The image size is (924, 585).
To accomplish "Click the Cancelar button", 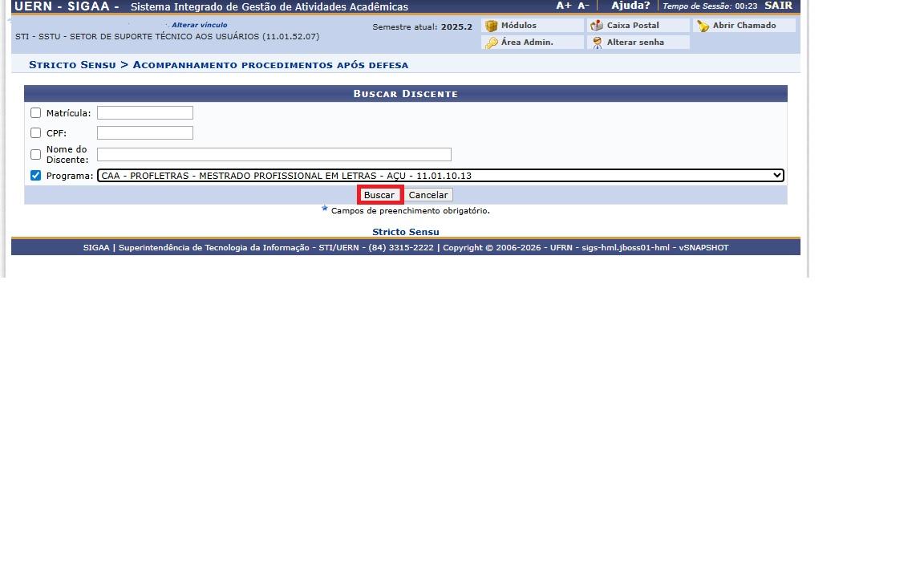I will click(x=428, y=195).
